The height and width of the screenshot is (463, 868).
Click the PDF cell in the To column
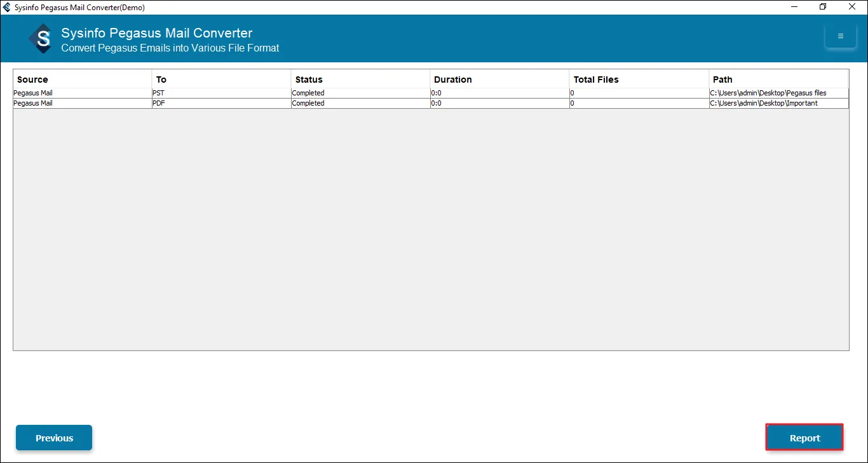pyautogui.click(x=222, y=103)
